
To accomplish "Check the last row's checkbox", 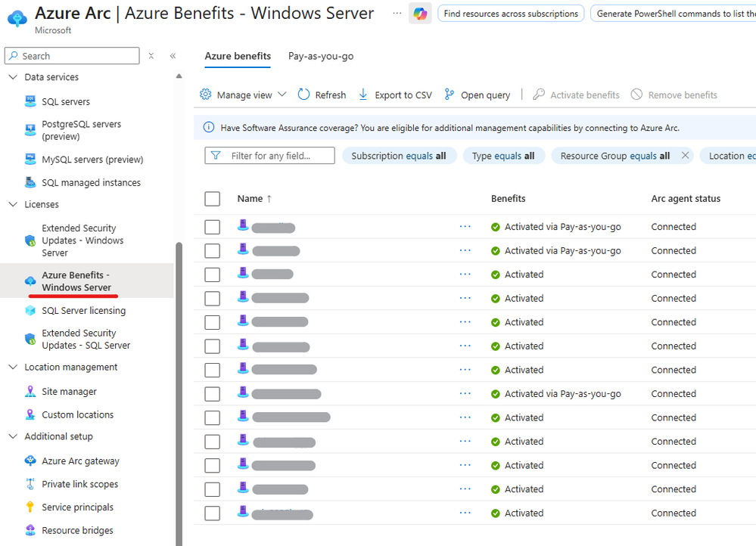I will 212,513.
